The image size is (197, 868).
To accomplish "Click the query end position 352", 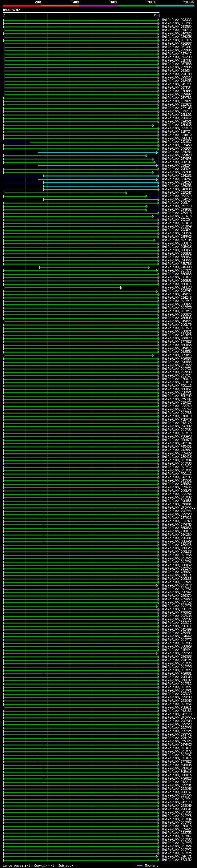I will tap(155, 15).
